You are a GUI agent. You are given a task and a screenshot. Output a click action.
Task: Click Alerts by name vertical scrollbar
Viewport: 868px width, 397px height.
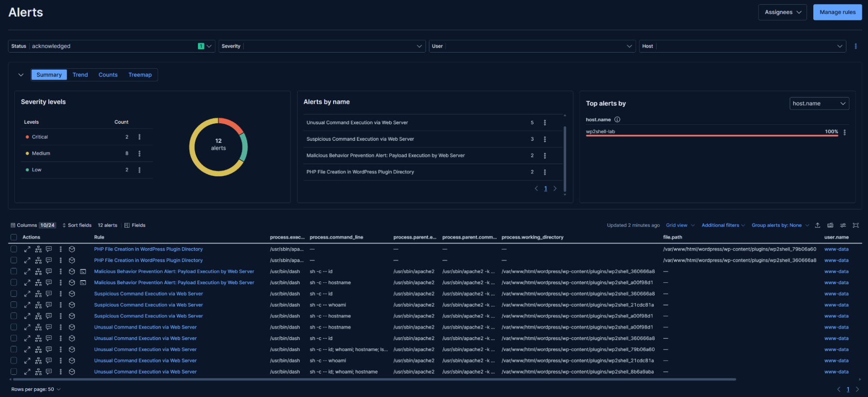pos(564,159)
